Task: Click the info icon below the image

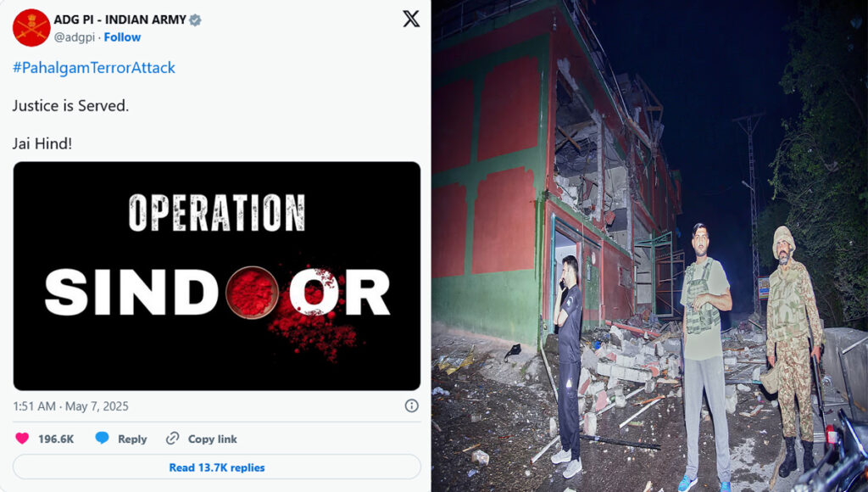Action: coord(411,405)
